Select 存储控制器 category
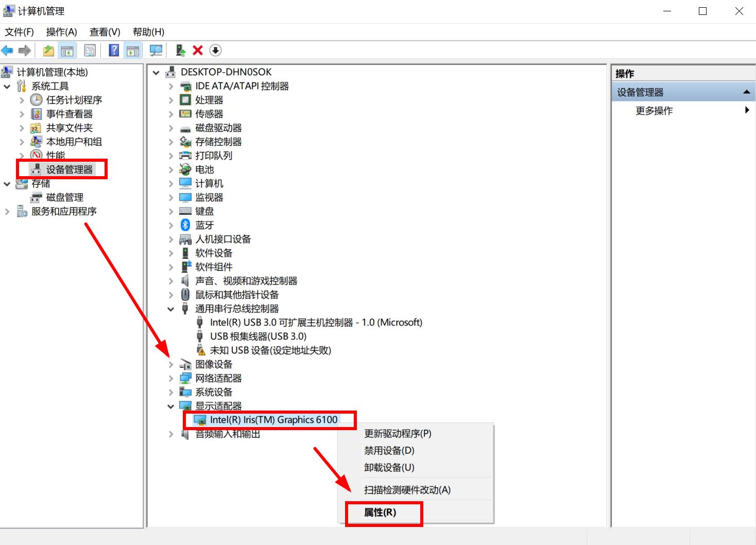The width and height of the screenshot is (756, 545). pyautogui.click(x=218, y=142)
